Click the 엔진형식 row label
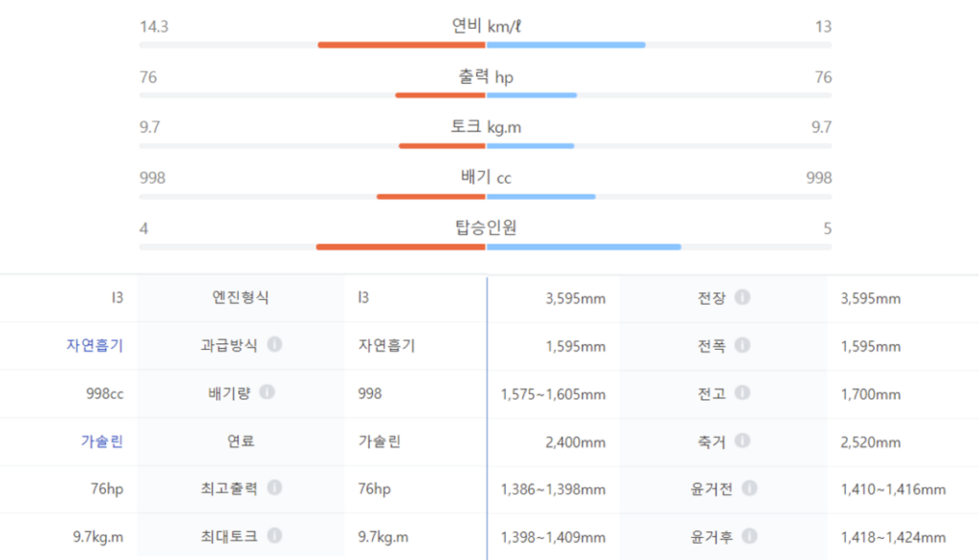Screen dimensions: 979x560 240,298
